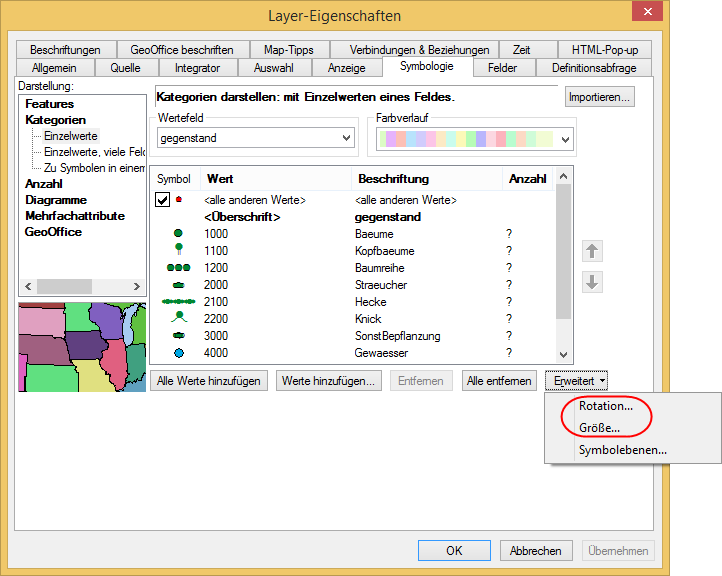Open the Erweitert dropdown button
722x576 pixels.
576,381
